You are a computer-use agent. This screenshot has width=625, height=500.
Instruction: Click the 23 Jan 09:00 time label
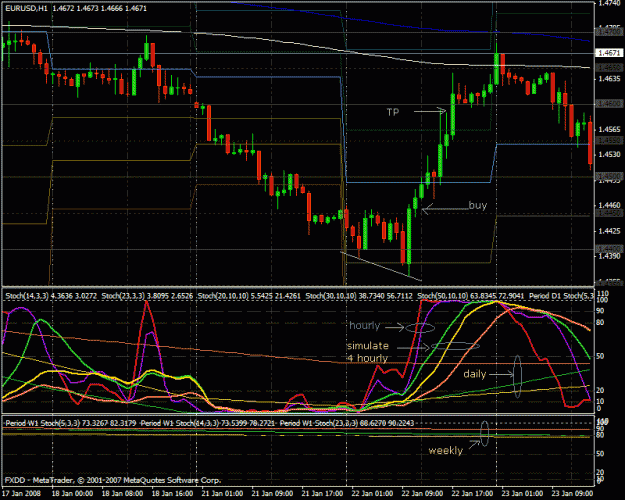(x=572, y=493)
